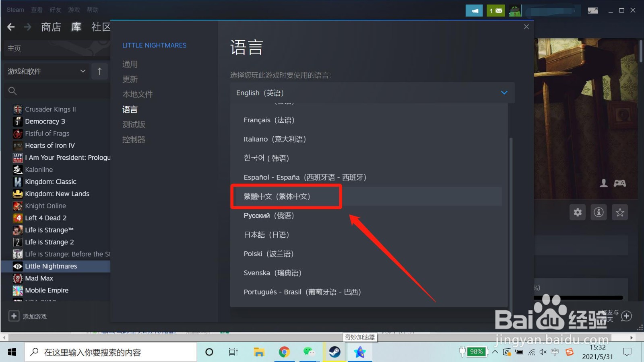Open the Windows notification center icon
Image resolution: width=644 pixels, height=362 pixels.
tap(627, 352)
